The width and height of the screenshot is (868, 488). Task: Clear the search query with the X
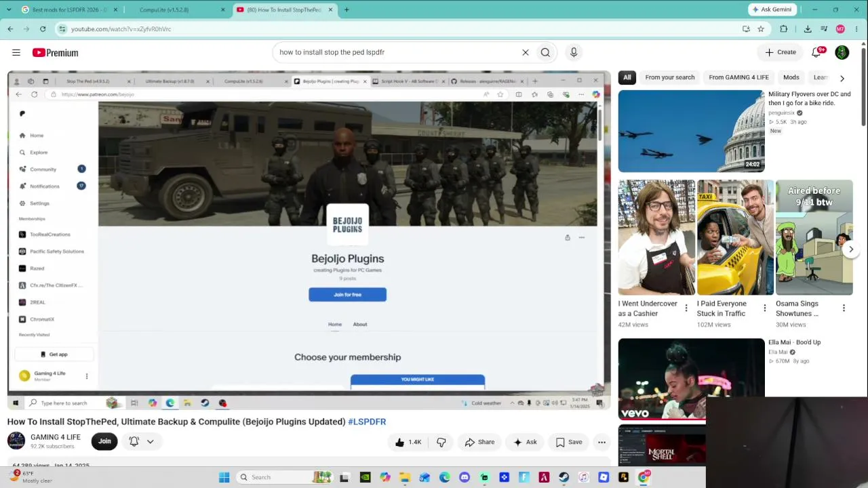point(525,52)
